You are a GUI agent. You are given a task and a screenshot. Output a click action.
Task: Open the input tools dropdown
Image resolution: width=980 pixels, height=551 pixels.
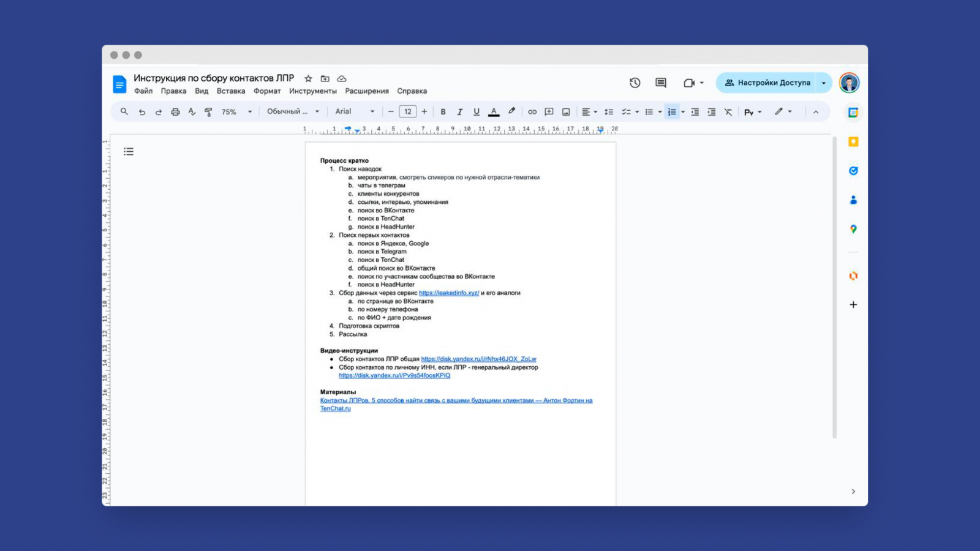(753, 112)
